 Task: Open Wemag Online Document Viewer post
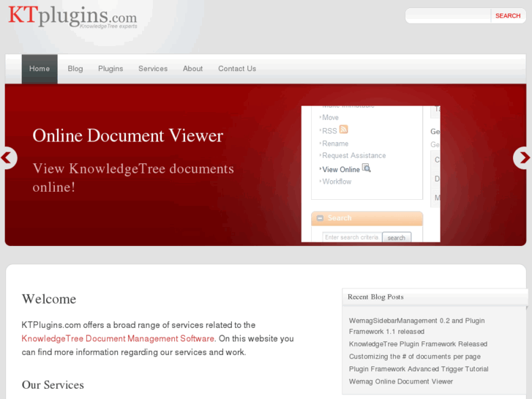tap(401, 381)
